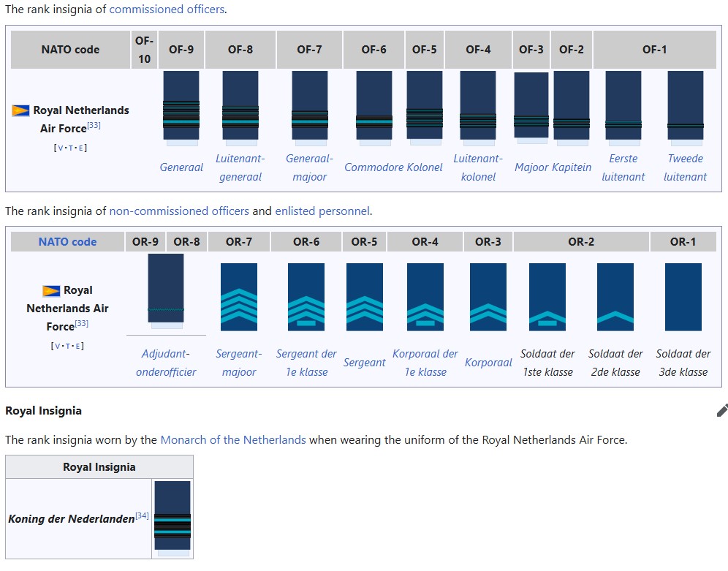Open the Koning der Nederlanden insignia image

click(172, 518)
